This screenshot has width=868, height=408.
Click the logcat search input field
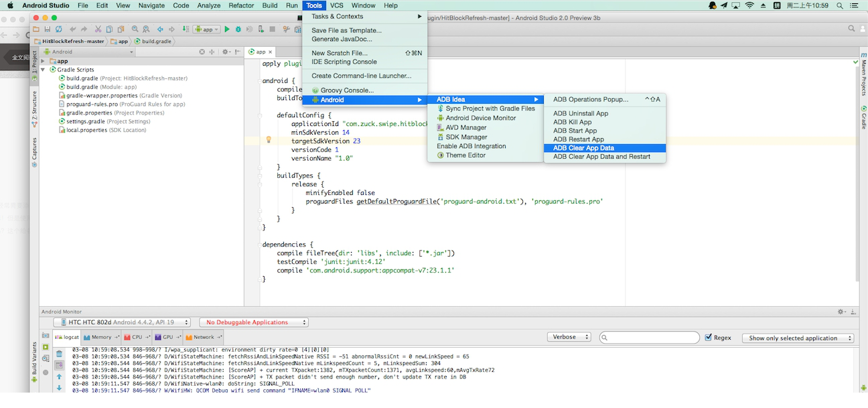(x=650, y=338)
